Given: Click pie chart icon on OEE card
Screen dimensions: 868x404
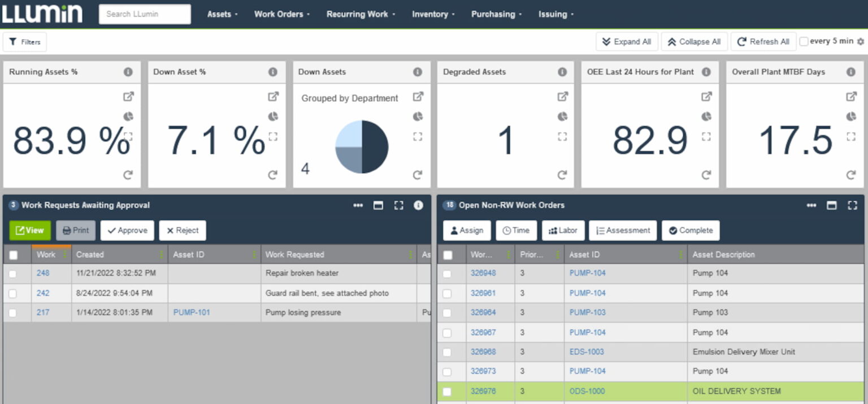Looking at the screenshot, I should coord(706,116).
